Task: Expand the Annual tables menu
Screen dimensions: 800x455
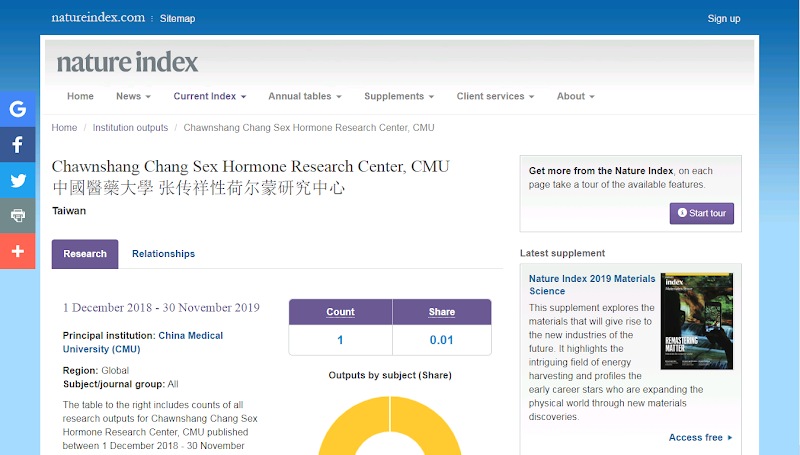Action: (304, 97)
